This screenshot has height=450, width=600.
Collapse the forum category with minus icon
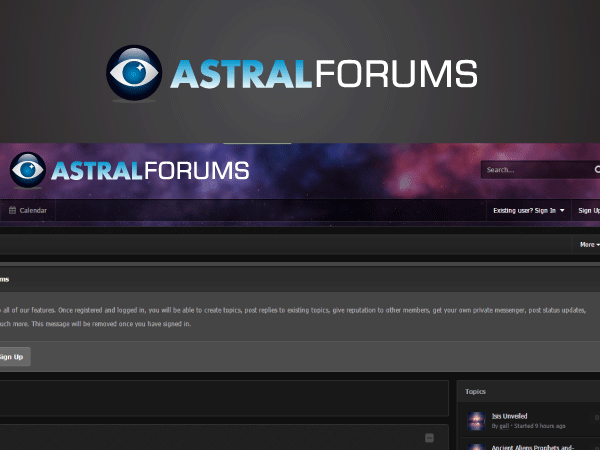[x=429, y=438]
